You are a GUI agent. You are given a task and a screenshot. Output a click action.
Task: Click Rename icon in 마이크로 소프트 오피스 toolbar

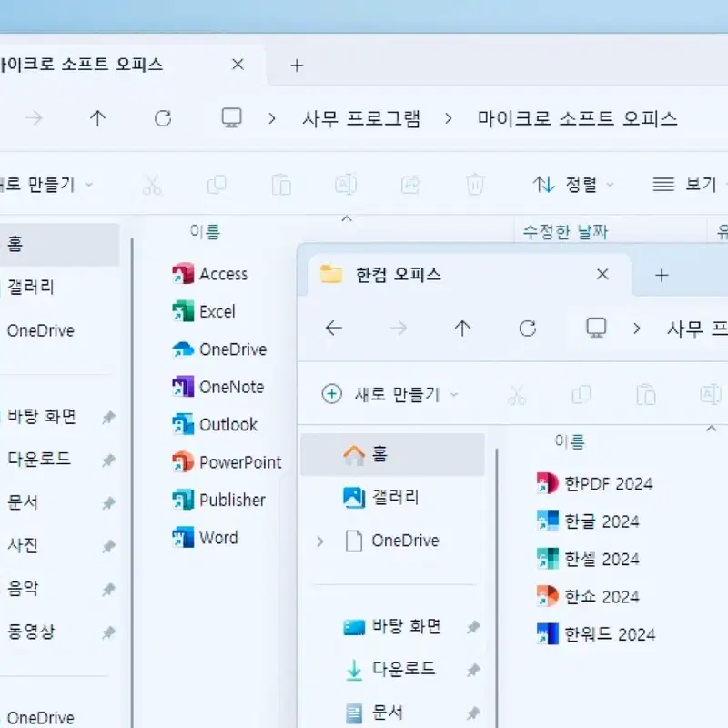[x=346, y=185]
